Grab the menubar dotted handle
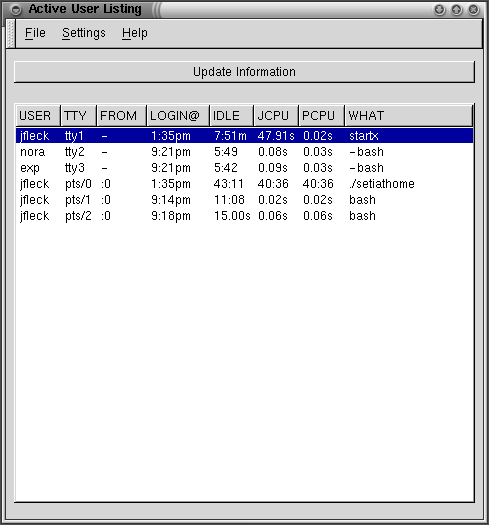The height and width of the screenshot is (525, 489). (x=10, y=33)
